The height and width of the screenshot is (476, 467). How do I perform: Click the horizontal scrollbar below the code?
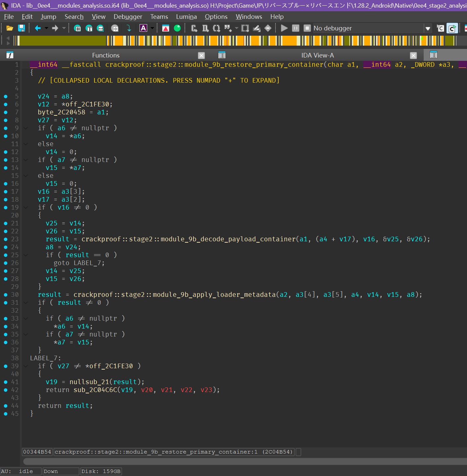coord(245,461)
